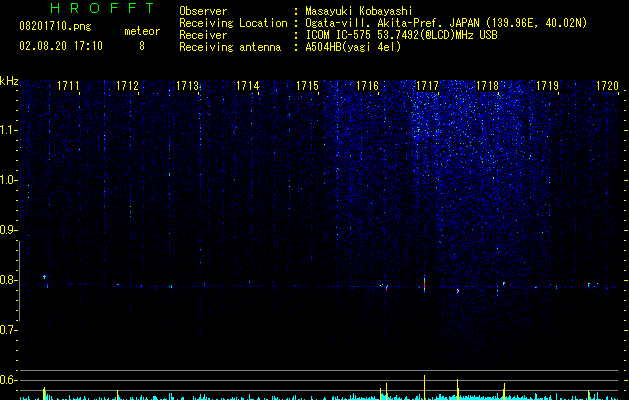
Task: Click the meteor count value 8
Action: point(142,46)
